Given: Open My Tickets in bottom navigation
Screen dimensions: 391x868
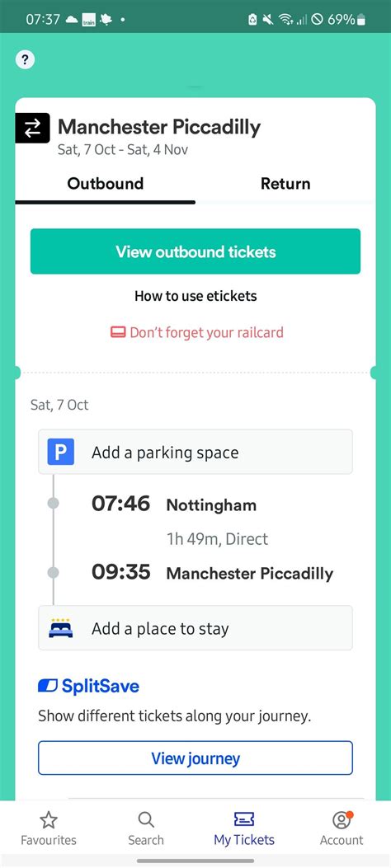Looking at the screenshot, I should tap(244, 828).
